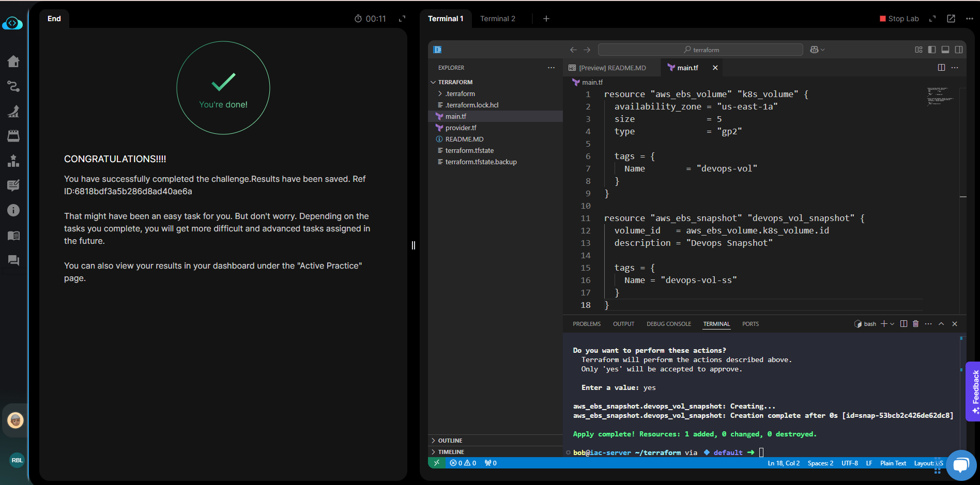Expand the OUTLINE section

point(450,441)
